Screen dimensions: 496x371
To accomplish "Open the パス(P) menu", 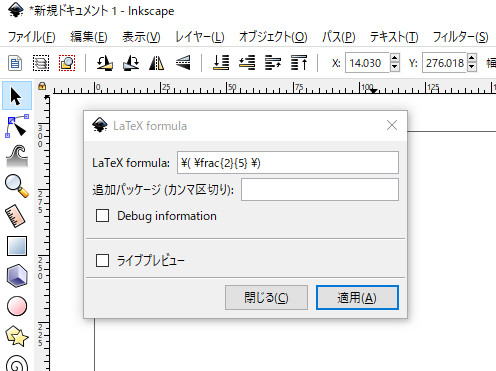I will click(339, 37).
